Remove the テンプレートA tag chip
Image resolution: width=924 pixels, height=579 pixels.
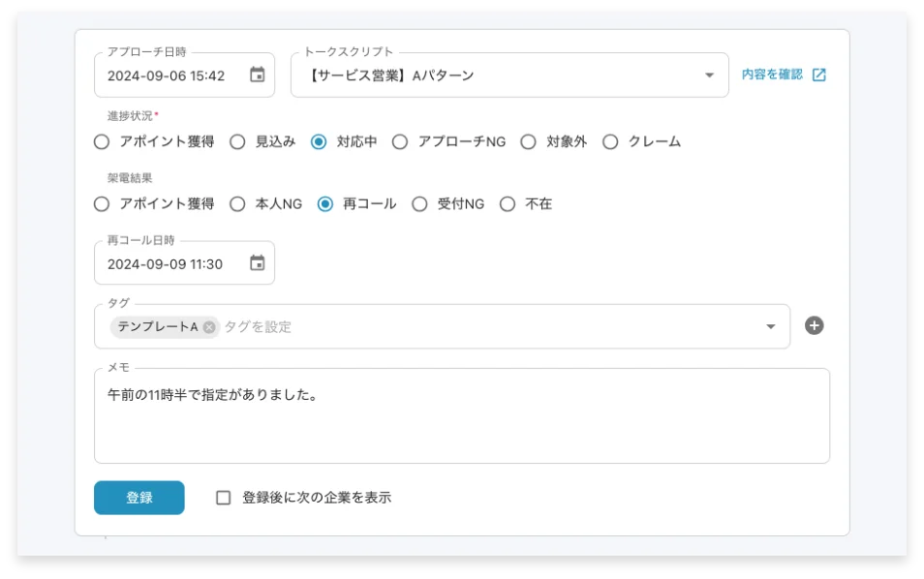[x=209, y=327]
